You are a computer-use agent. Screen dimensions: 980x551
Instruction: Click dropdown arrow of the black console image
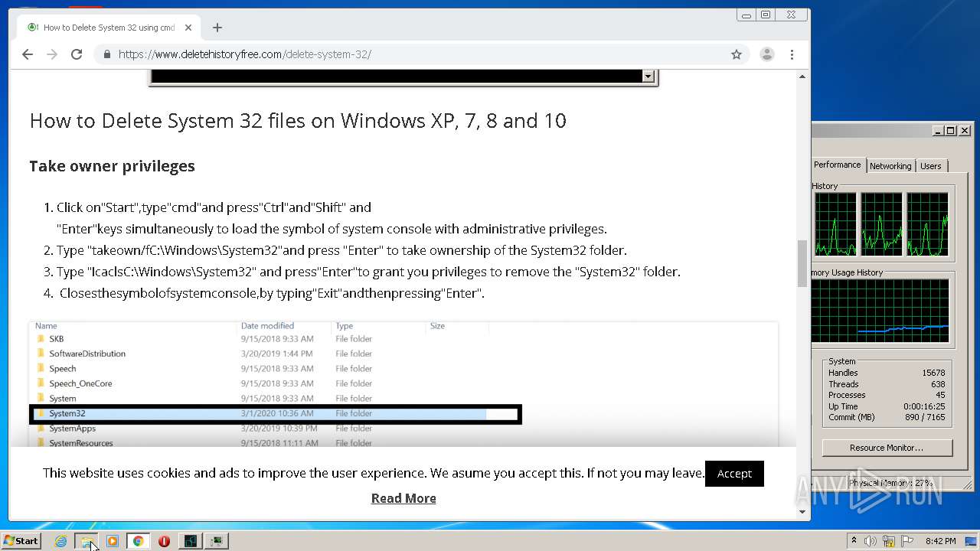pyautogui.click(x=648, y=77)
